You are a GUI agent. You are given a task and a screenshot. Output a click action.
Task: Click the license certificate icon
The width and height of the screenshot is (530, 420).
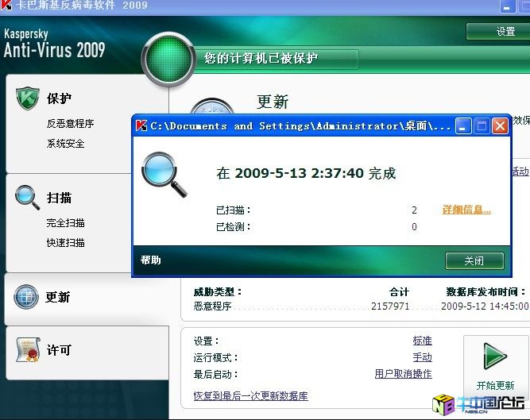coord(28,350)
